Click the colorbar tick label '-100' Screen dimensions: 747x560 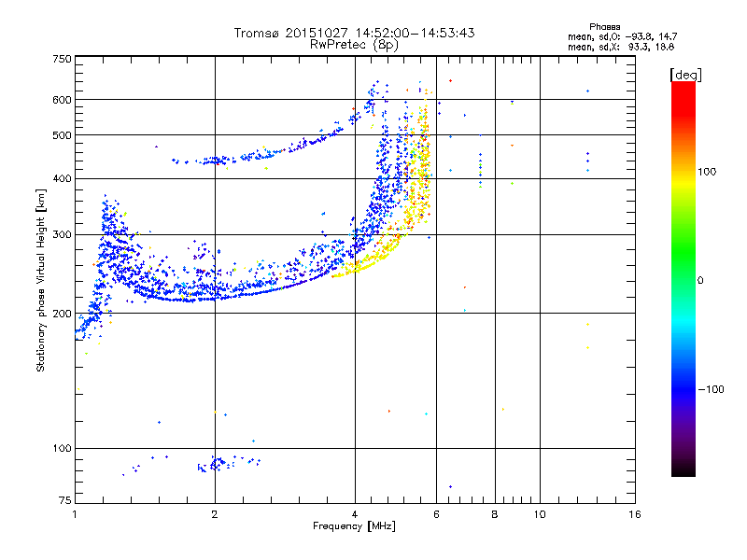(x=711, y=389)
